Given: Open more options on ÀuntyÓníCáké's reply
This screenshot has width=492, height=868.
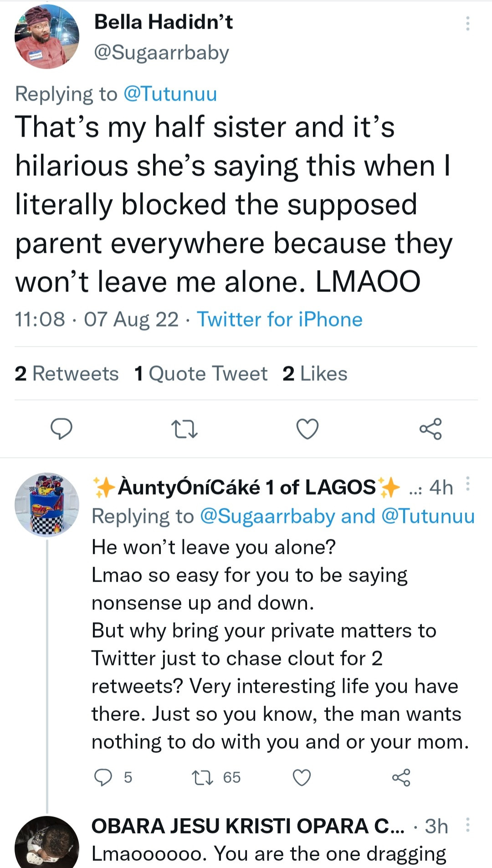Looking at the screenshot, I should [x=468, y=484].
